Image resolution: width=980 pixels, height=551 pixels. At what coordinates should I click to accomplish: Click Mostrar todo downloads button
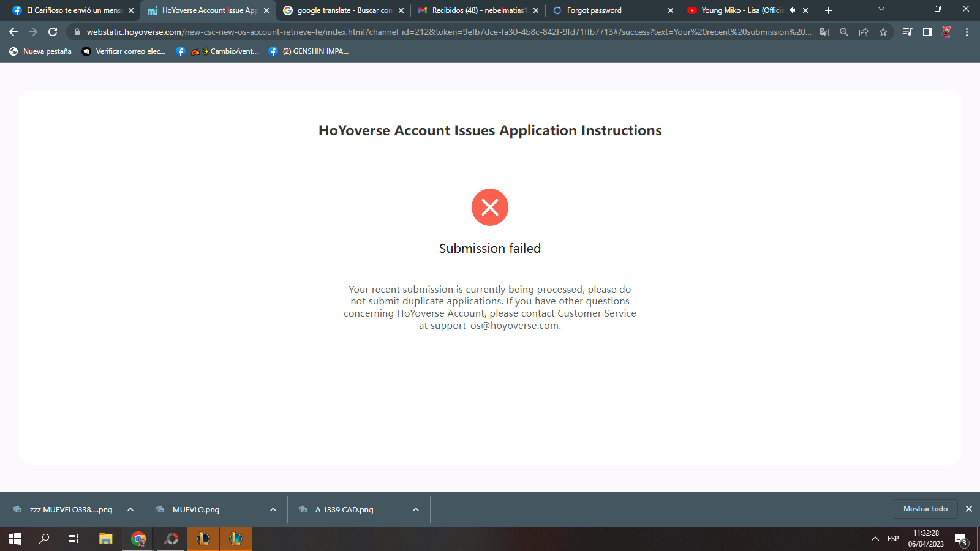[925, 509]
